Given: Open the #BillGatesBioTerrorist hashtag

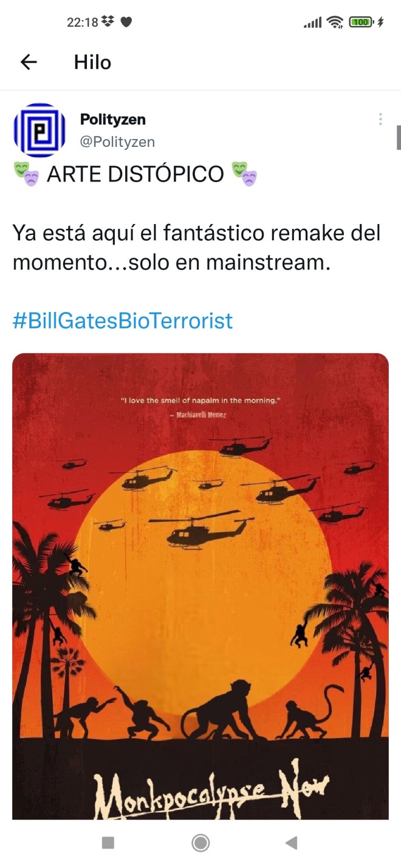Looking at the screenshot, I should [x=123, y=320].
